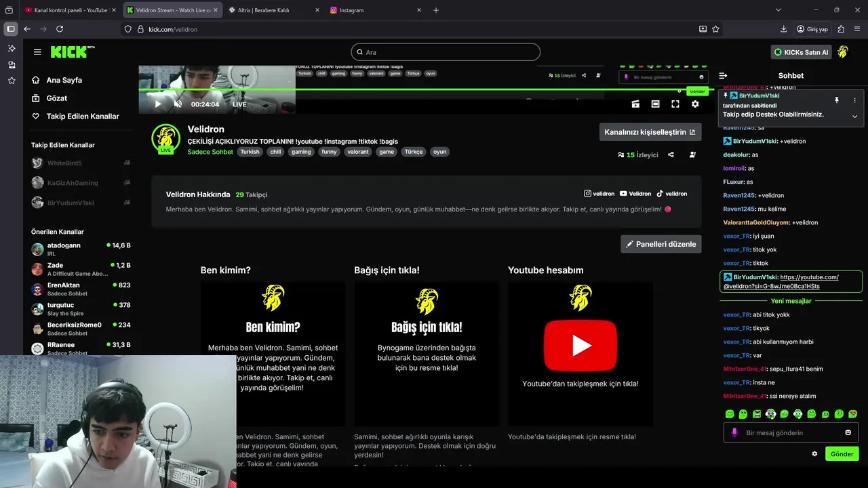Open the Ben kimim? panel image
This screenshot has width=868, height=488.
coord(273,354)
